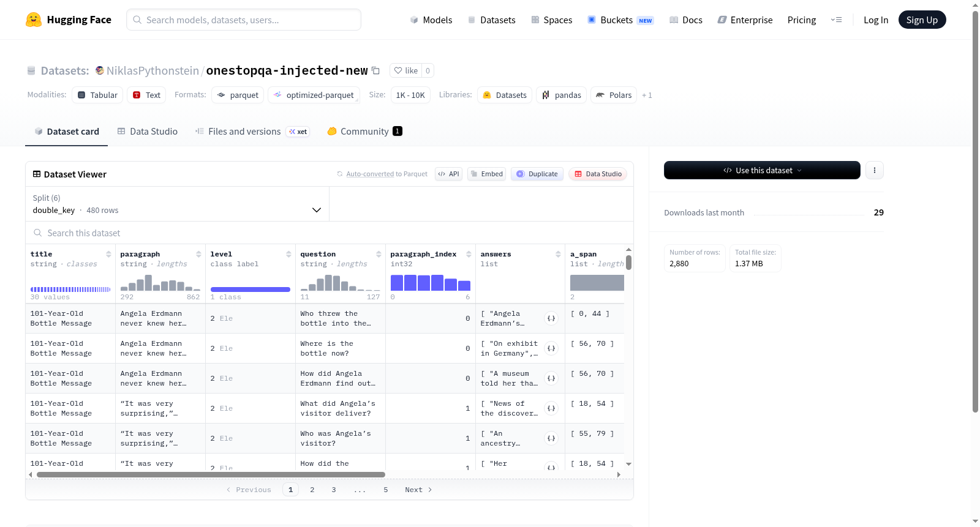Select the pandas library tag
Screen dimensions: 980x527
point(562,95)
